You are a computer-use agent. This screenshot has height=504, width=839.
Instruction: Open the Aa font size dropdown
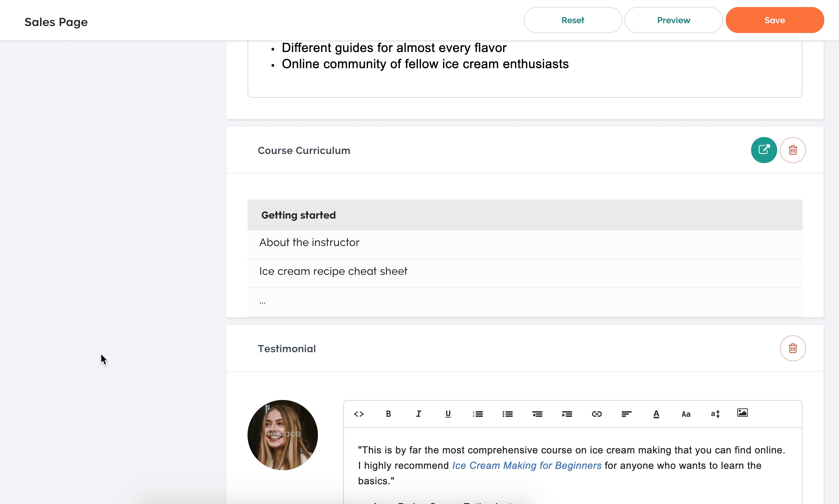coord(686,414)
